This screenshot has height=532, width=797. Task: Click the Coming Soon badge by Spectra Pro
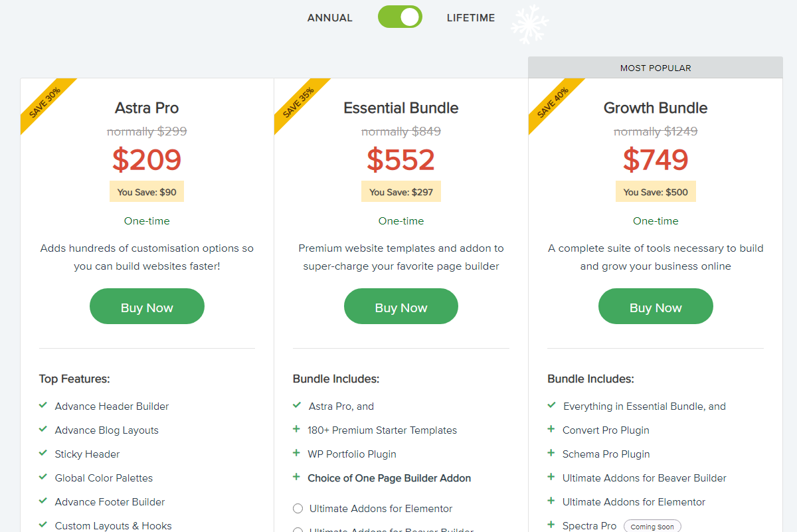(652, 526)
